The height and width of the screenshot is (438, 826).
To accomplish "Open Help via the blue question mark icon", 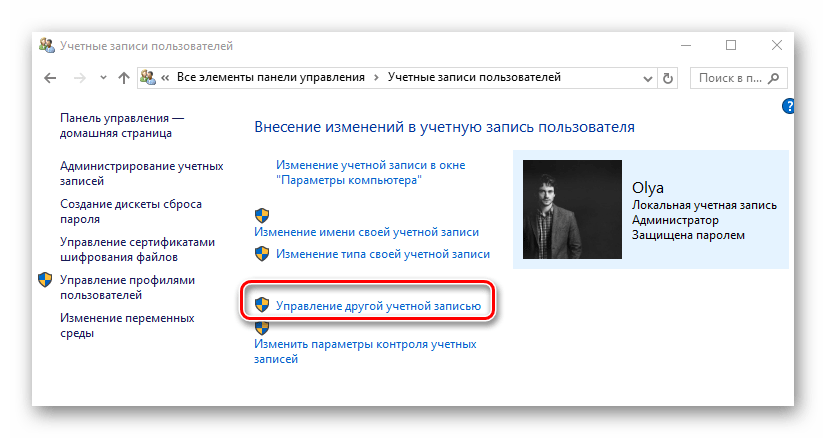I will (789, 106).
